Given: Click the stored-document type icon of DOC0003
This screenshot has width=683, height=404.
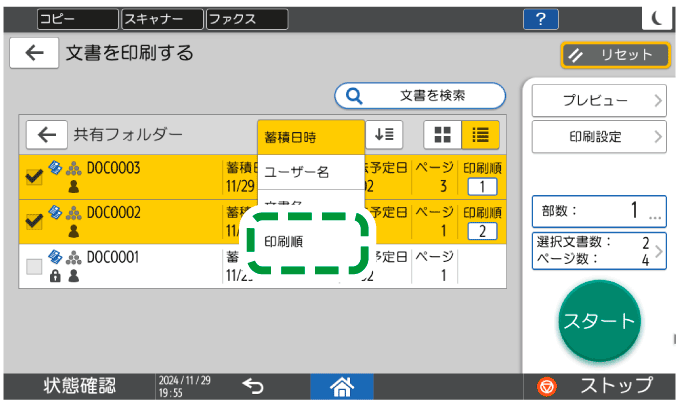Looking at the screenshot, I should pyautogui.click(x=55, y=168).
